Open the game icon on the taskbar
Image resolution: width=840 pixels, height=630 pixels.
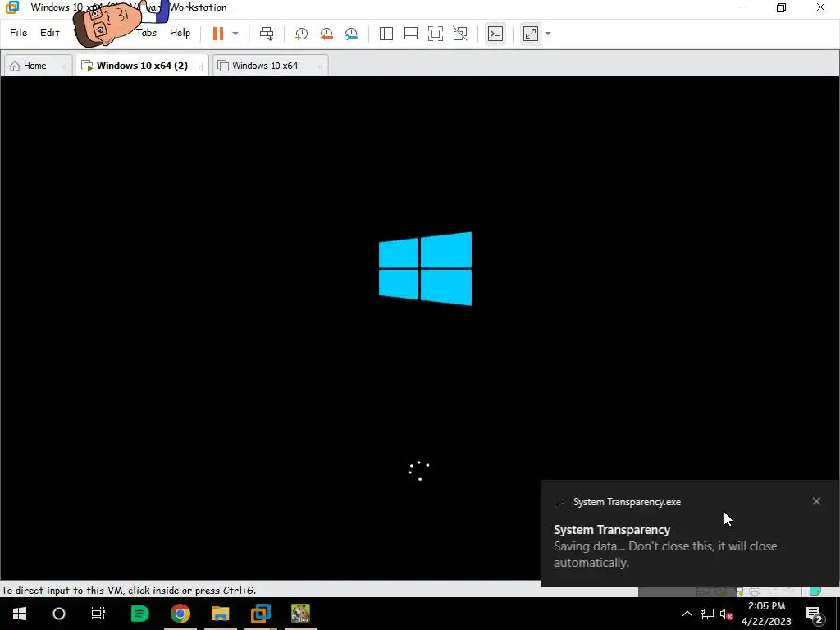(300, 614)
